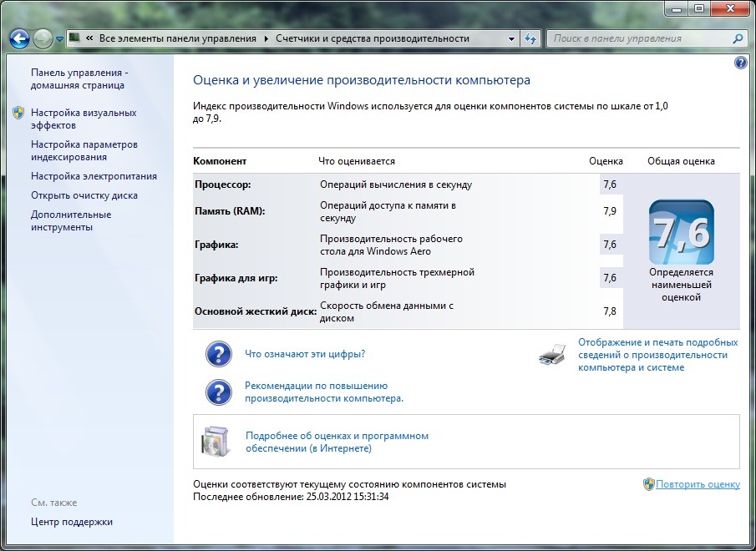Open the recent pages dropdown arrow

[x=60, y=39]
